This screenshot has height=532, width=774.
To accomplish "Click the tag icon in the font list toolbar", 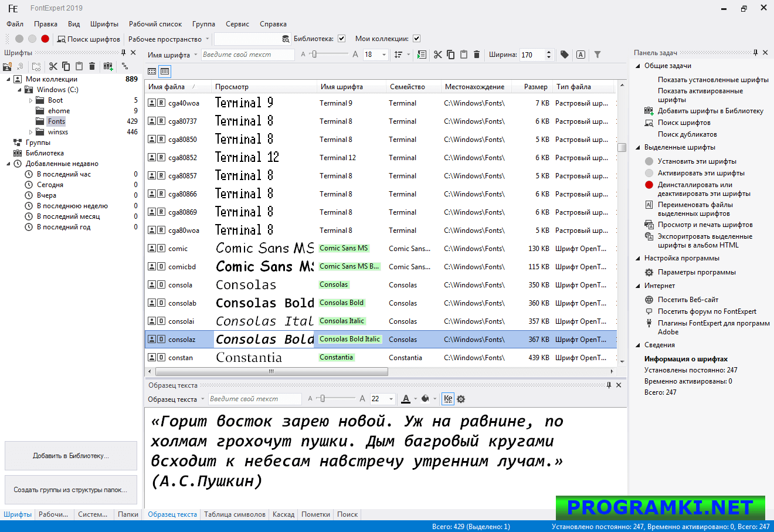I will (x=565, y=55).
